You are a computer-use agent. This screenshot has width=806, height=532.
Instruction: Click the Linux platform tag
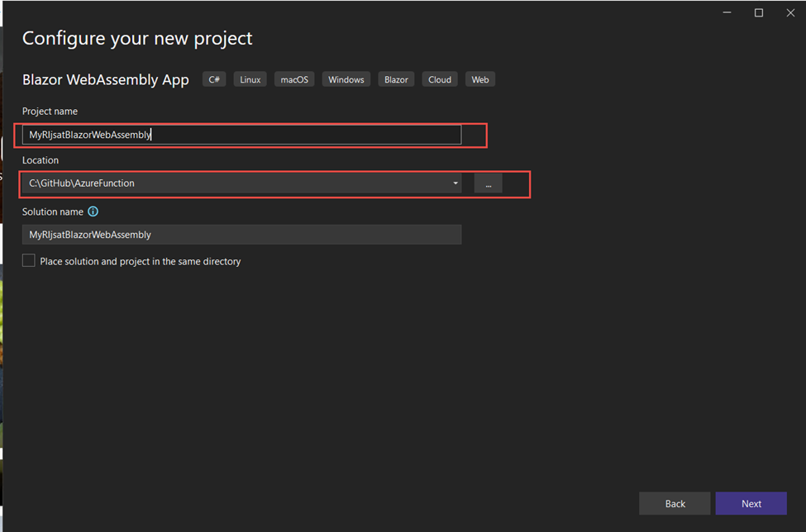click(x=250, y=79)
